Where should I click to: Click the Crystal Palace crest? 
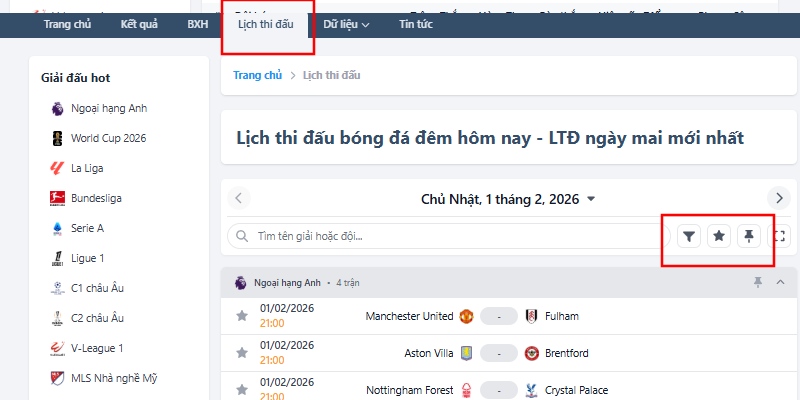point(531,390)
